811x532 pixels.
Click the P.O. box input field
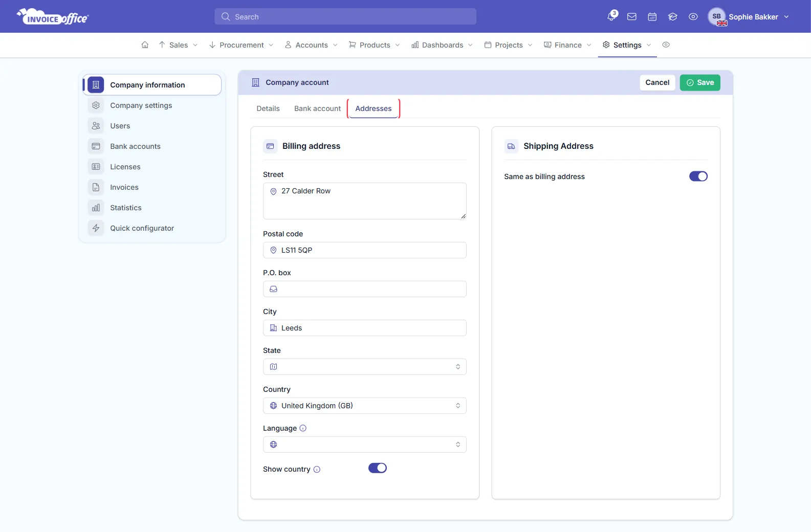[365, 289]
